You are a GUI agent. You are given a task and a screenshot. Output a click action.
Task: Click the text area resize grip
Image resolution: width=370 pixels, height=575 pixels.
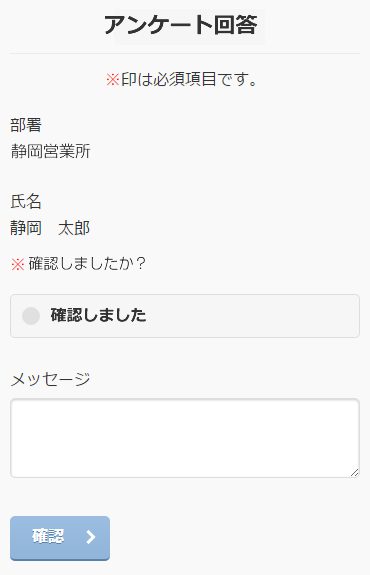[354, 472]
